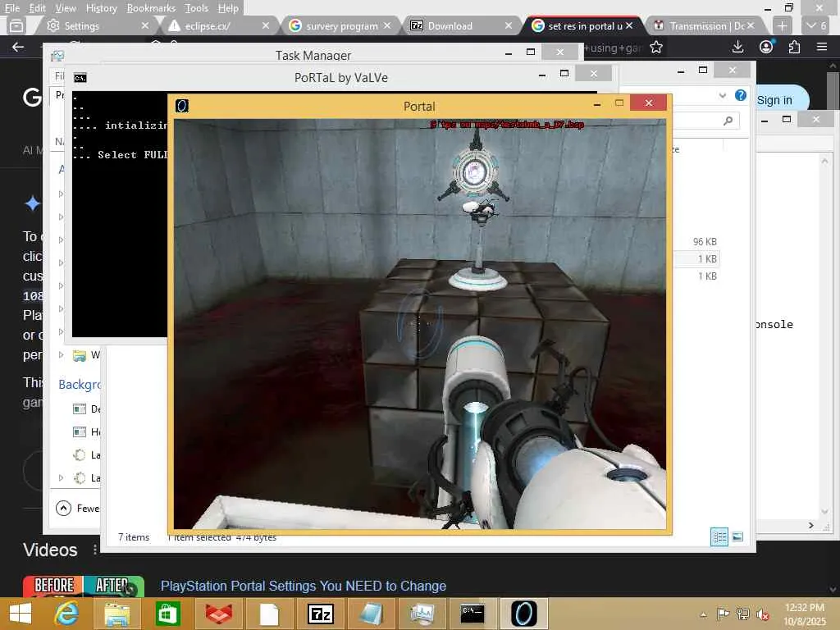This screenshot has width=840, height=630.
Task: Open the File menu in Firefox
Action: (11, 8)
